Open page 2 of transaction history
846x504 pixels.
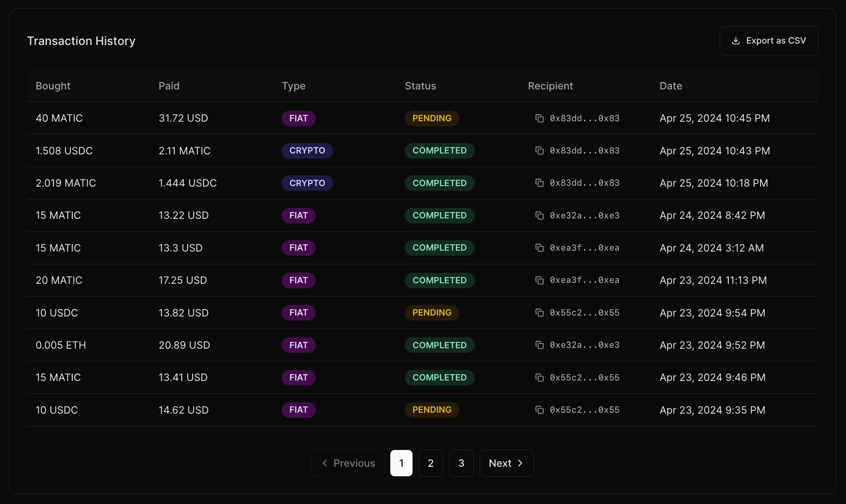click(x=430, y=463)
